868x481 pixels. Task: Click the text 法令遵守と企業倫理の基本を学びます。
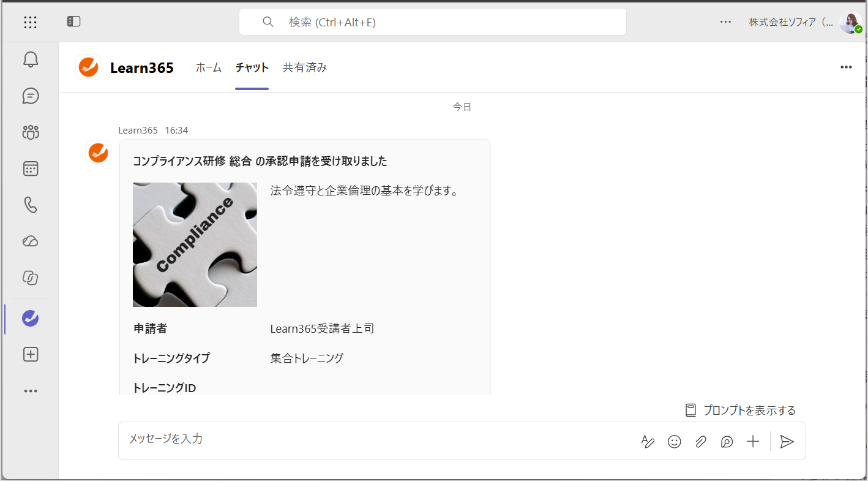pos(365,191)
